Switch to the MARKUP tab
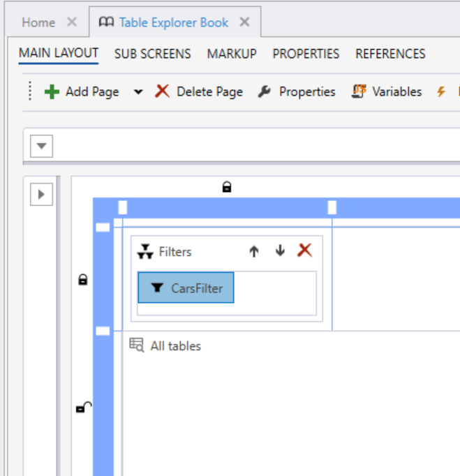This screenshot has width=460, height=476. click(232, 54)
